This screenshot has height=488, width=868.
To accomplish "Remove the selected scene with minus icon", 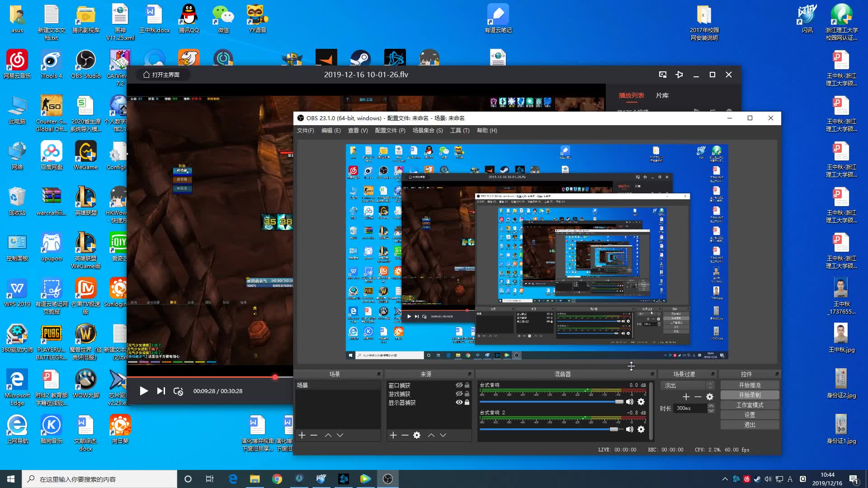I will coord(314,435).
